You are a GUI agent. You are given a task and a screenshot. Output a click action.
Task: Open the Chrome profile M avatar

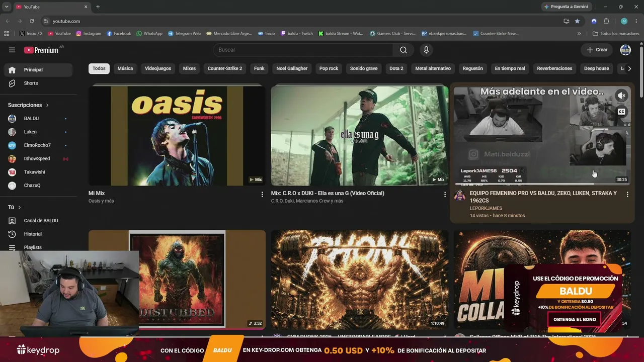click(624, 21)
